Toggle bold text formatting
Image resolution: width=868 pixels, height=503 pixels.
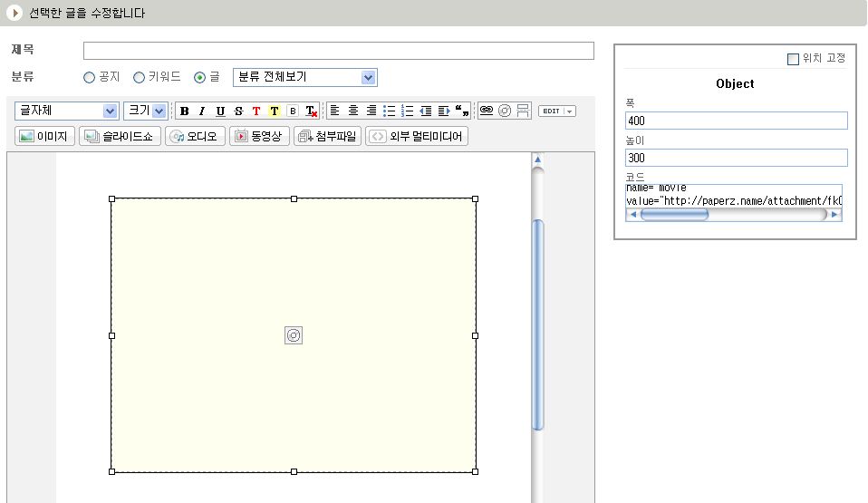coord(184,111)
